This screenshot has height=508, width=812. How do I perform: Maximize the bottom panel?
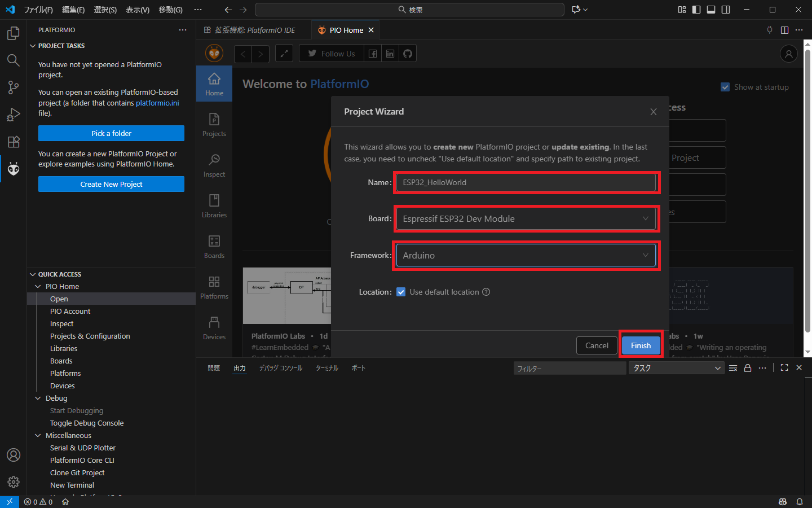click(x=784, y=368)
